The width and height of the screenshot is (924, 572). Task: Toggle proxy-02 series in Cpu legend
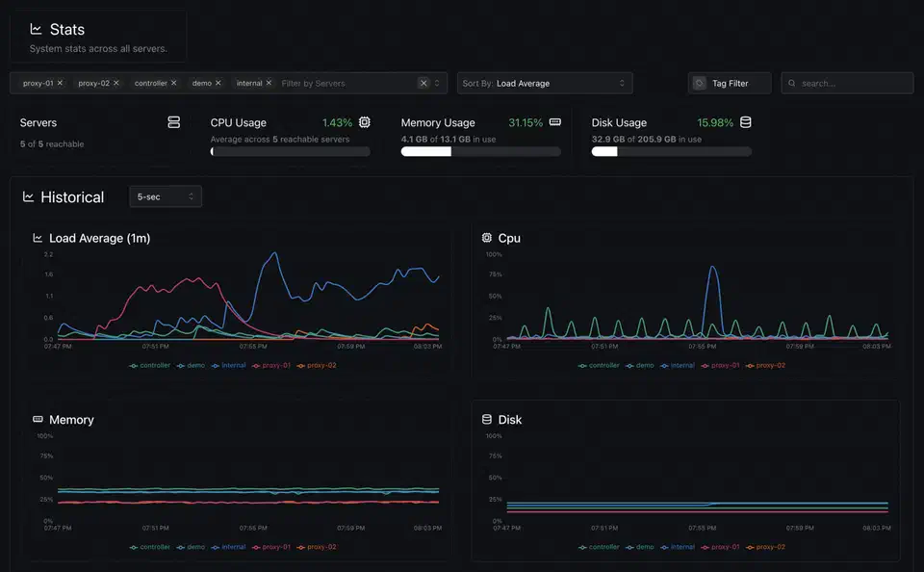(765, 366)
